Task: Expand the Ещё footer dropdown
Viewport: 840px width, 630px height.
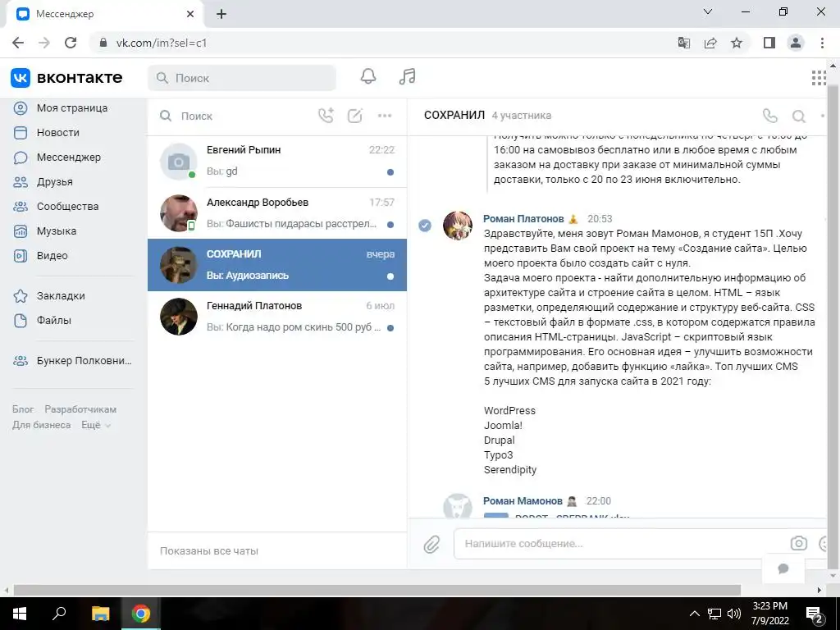Action: point(96,425)
